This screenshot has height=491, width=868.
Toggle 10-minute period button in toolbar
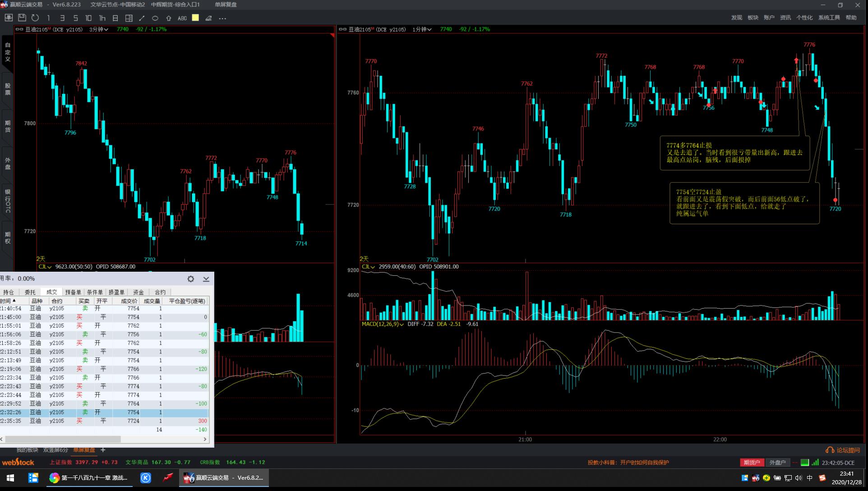pyautogui.click(x=88, y=18)
